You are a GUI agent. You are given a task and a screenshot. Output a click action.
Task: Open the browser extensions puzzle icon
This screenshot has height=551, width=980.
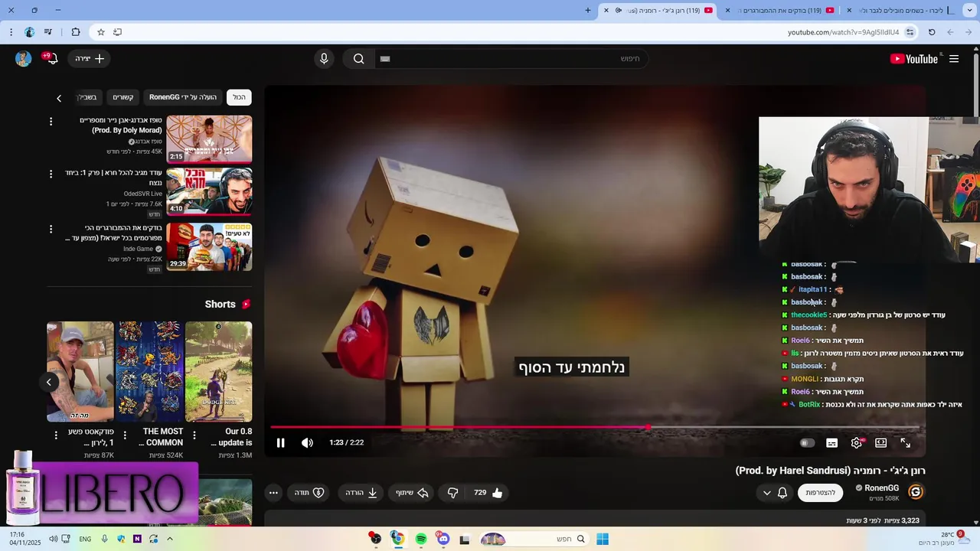[x=75, y=32]
